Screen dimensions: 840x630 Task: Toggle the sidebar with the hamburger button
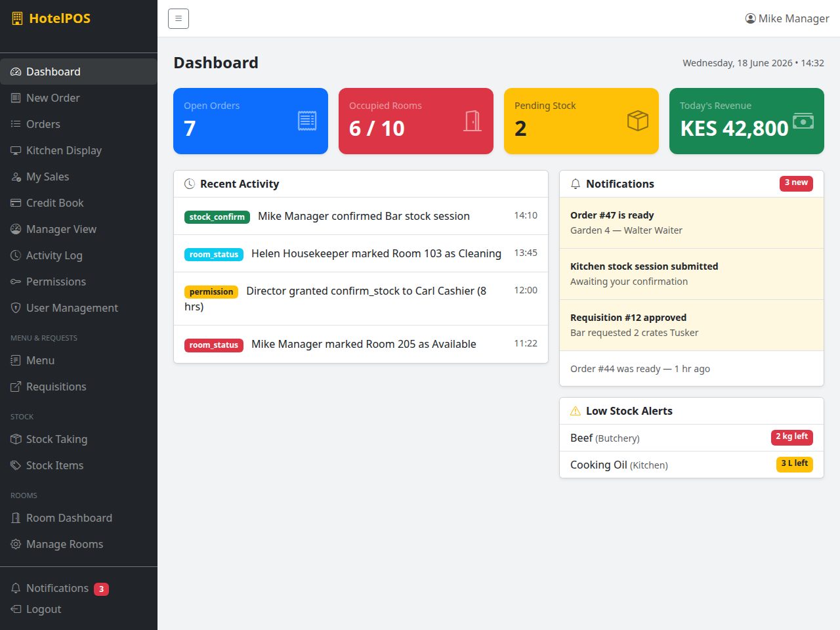pos(178,18)
